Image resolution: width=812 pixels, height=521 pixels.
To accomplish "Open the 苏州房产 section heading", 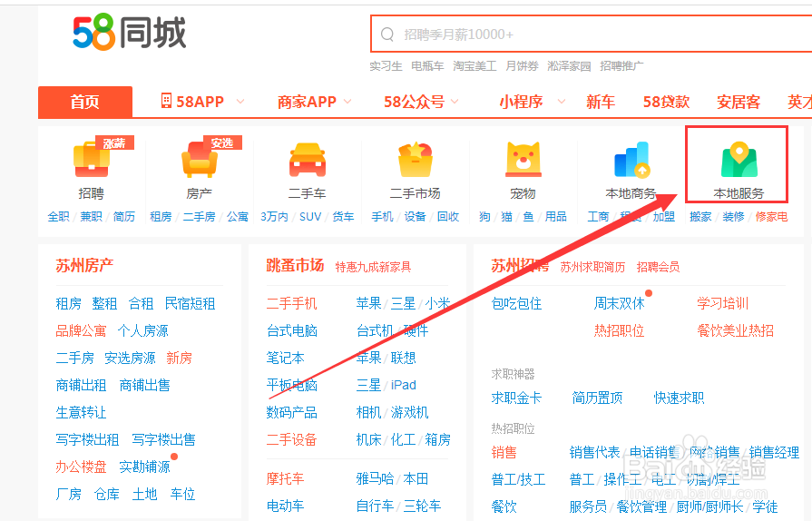I will click(x=84, y=266).
